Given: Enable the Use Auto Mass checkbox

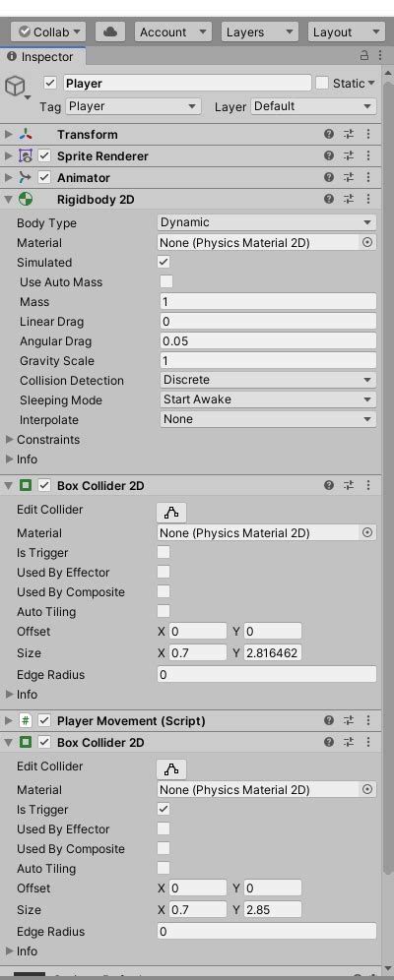Looking at the screenshot, I should click(x=166, y=281).
